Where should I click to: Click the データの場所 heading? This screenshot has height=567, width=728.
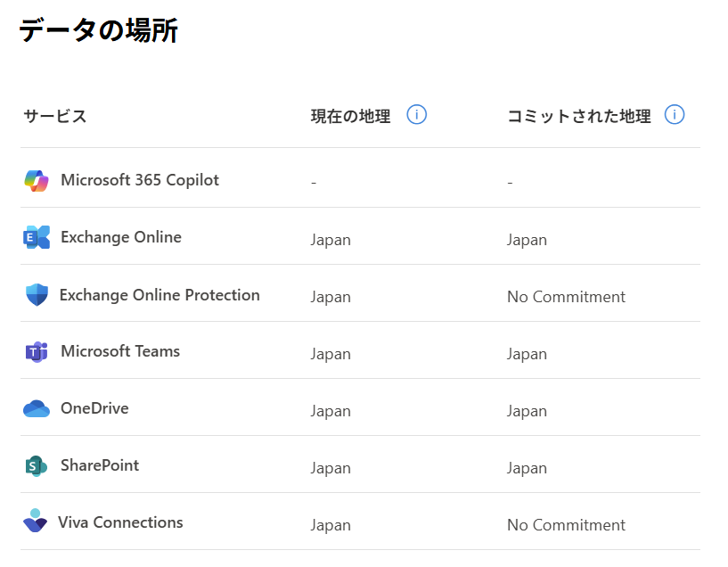[98, 29]
